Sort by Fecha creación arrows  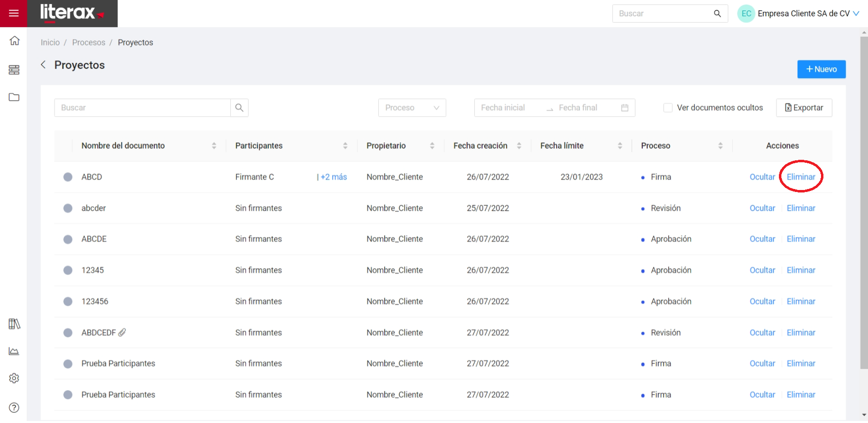tap(519, 145)
